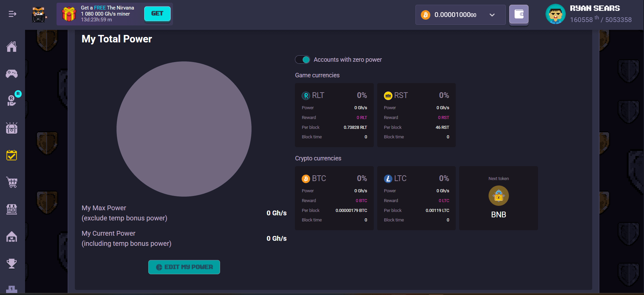Select the RST game currency card
Image resolution: width=644 pixels, height=295 pixels.
tap(416, 115)
